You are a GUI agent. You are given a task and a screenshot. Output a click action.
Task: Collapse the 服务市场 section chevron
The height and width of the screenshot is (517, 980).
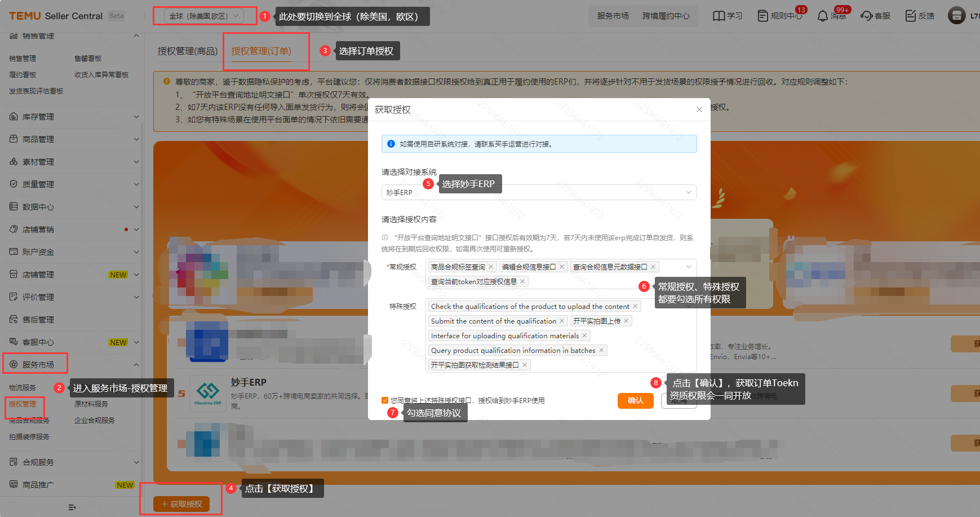coord(136,365)
